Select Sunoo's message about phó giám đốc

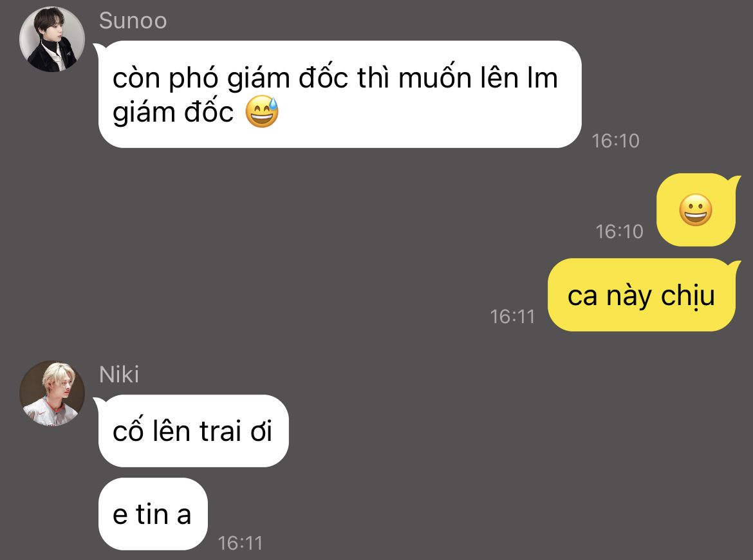340,94
